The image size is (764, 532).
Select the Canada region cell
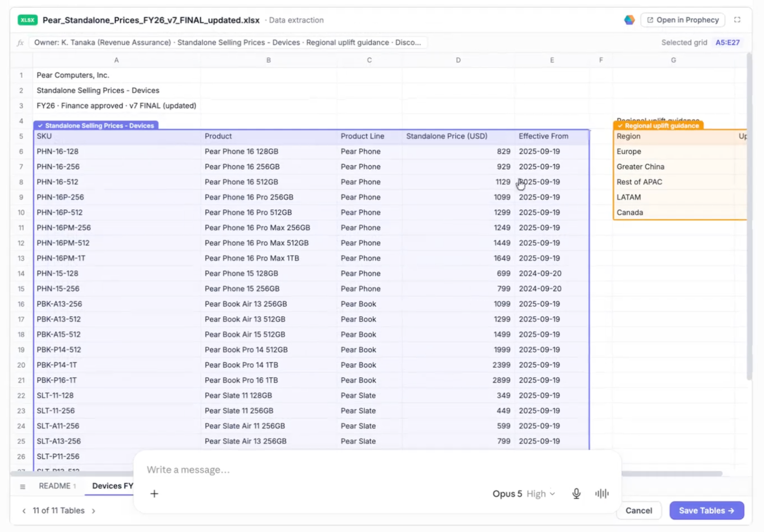(674, 213)
